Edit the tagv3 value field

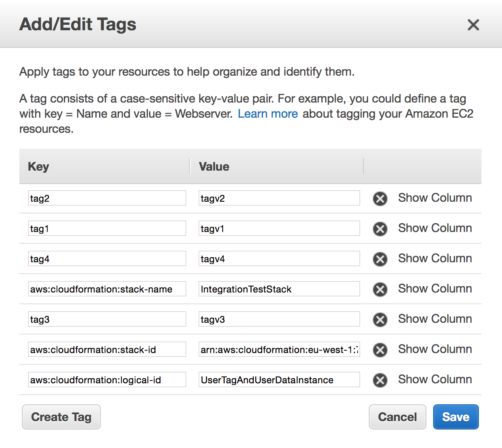(x=279, y=319)
